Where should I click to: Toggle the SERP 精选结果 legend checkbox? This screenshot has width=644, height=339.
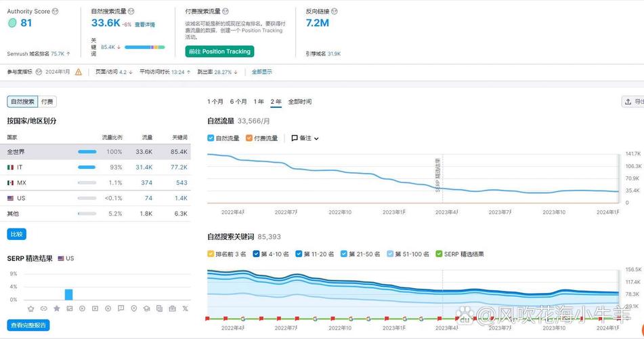pyautogui.click(x=439, y=254)
